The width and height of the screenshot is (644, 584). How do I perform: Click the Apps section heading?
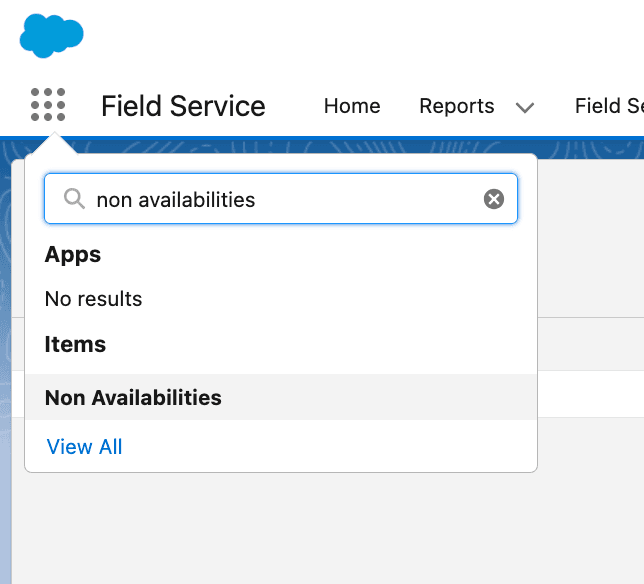coord(73,255)
